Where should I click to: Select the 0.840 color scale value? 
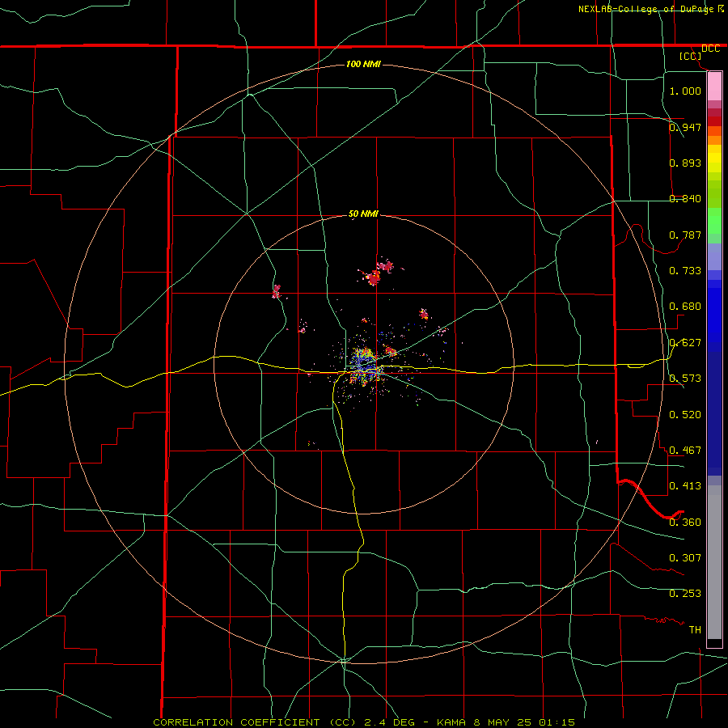pyautogui.click(x=685, y=199)
